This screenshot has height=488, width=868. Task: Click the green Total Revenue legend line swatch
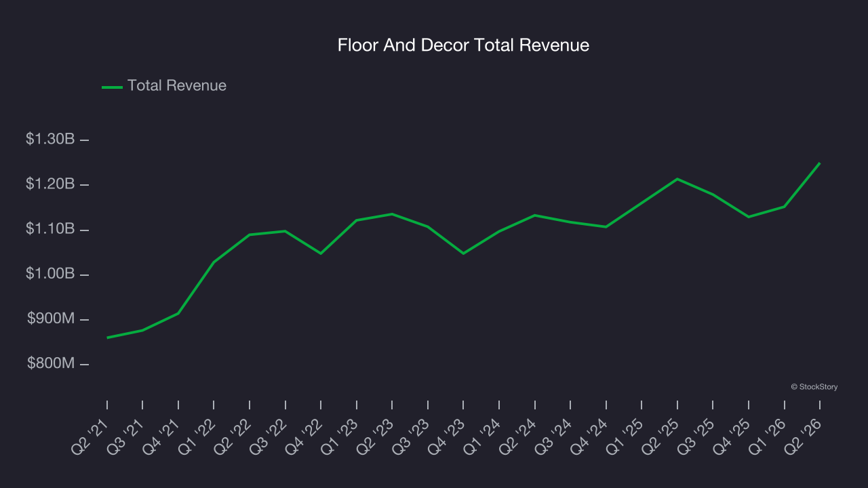coord(112,87)
